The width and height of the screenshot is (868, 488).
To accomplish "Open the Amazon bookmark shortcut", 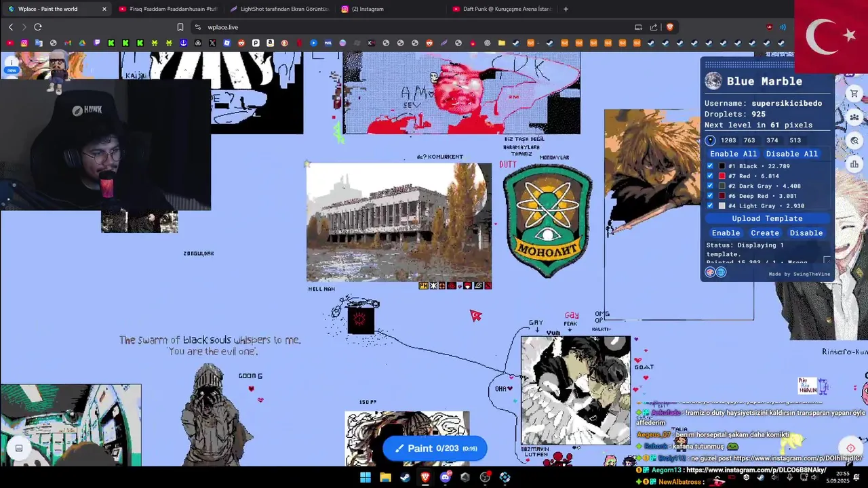I will 270,43.
